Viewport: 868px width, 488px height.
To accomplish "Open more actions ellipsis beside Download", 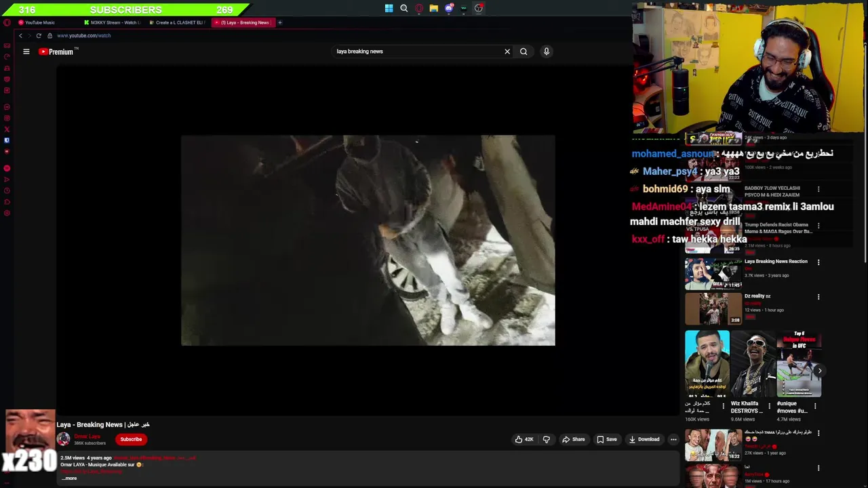I will tap(673, 439).
